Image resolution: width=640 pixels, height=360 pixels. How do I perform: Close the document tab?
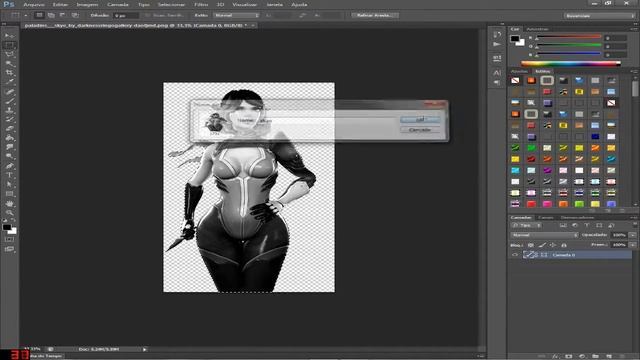pos(253,25)
